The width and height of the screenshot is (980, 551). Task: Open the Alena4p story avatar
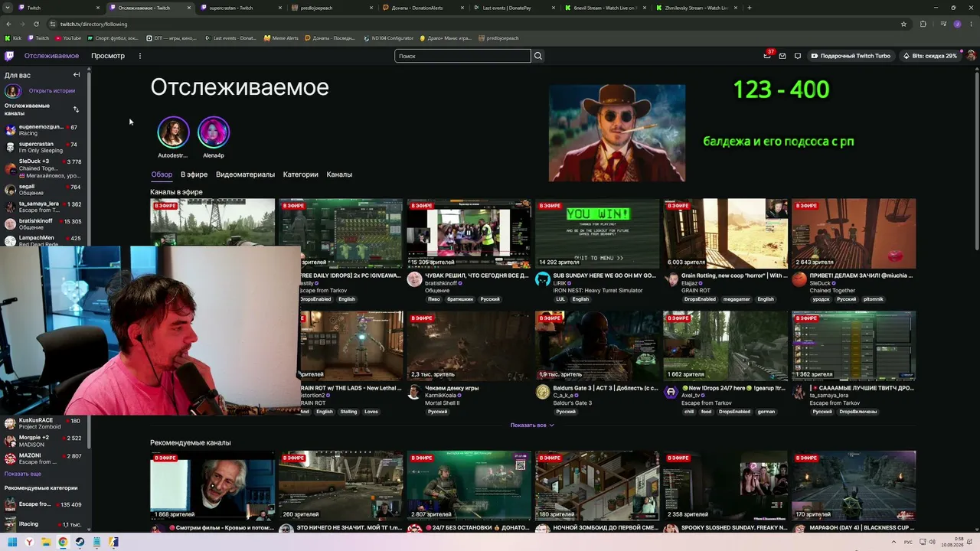(214, 132)
